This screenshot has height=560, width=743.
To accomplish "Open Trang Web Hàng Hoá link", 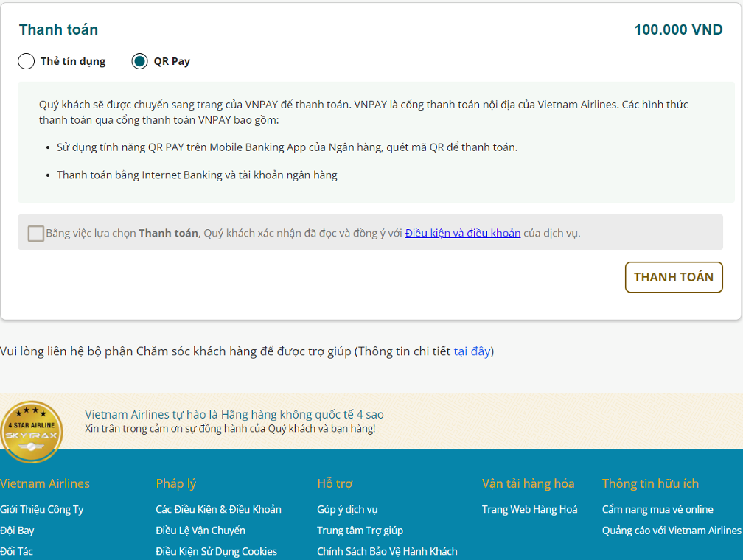I will (x=529, y=509).
